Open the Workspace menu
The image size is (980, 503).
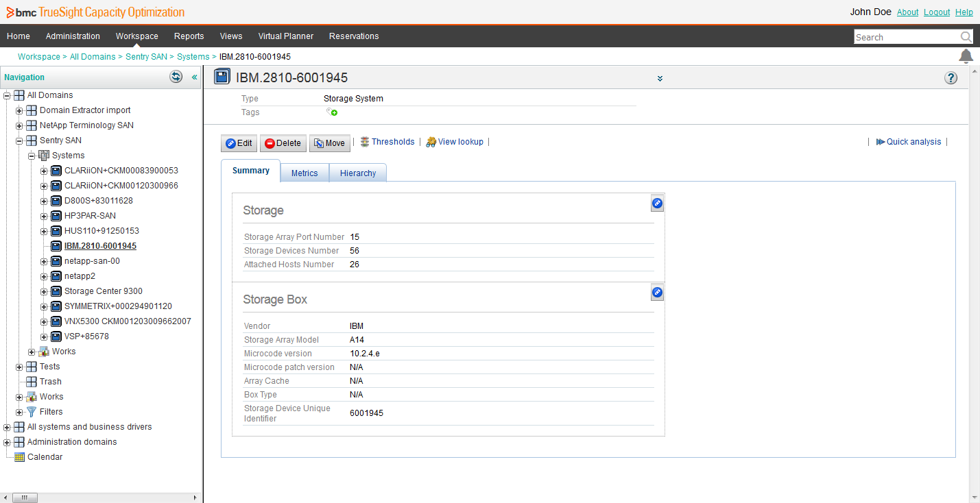[x=137, y=36]
